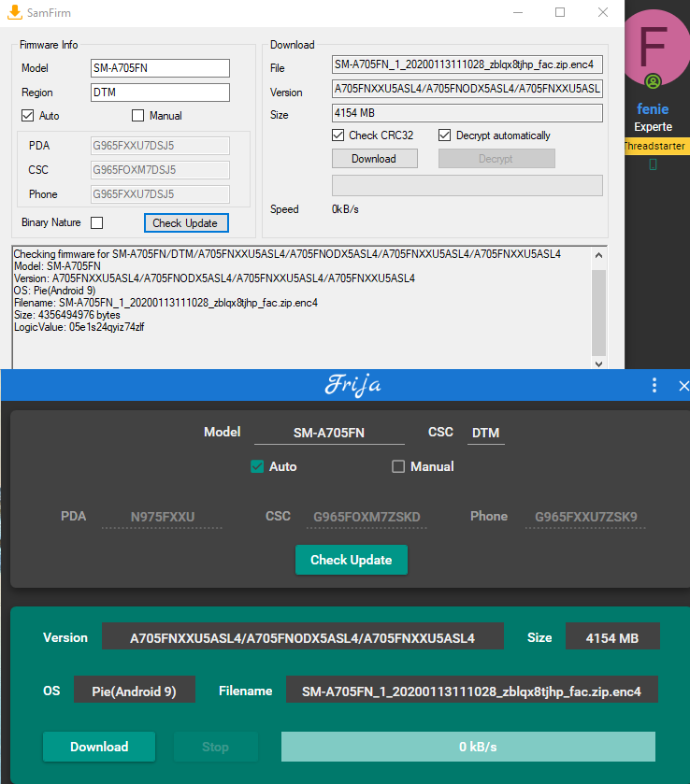Image resolution: width=690 pixels, height=784 pixels.
Task: Click the Threadstarter badge
Action: (x=657, y=146)
